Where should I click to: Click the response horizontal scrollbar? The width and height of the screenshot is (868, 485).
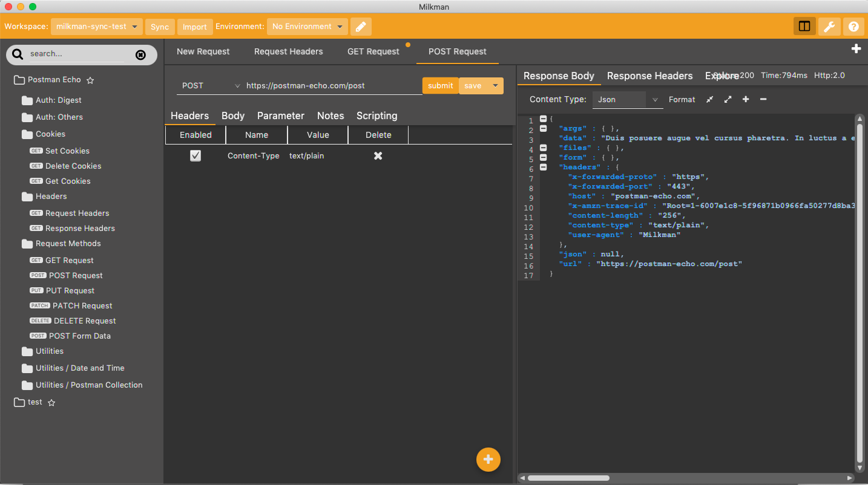(687, 478)
